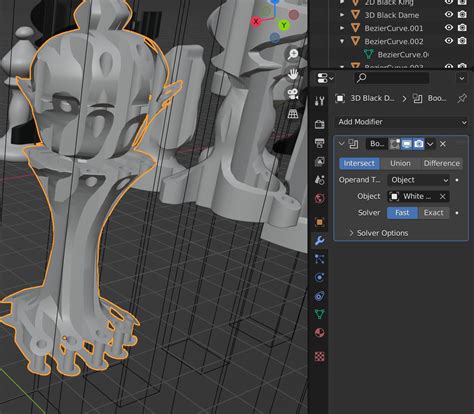The width and height of the screenshot is (474, 414).
Task: Open the Particles properties tab
Action: [x=319, y=259]
